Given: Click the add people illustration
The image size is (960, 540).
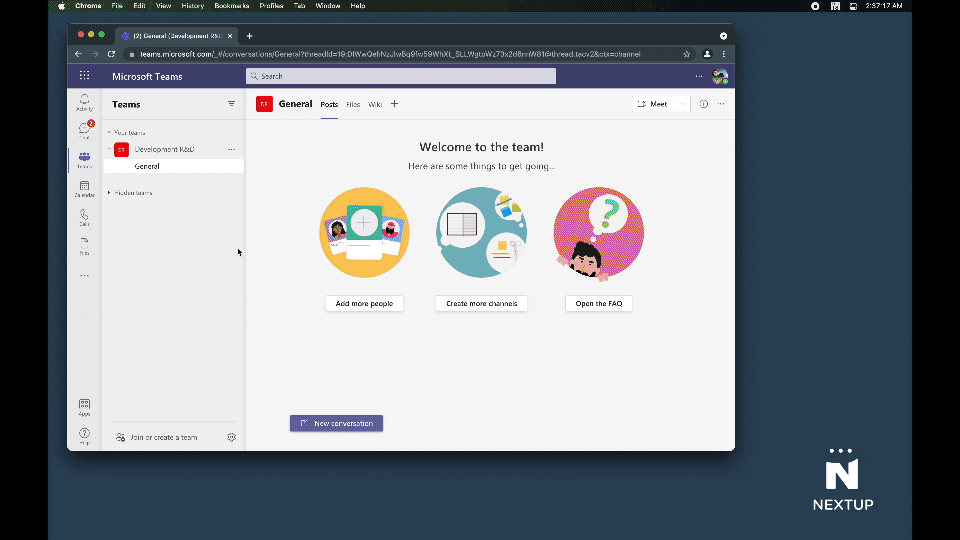Looking at the screenshot, I should pos(364,233).
